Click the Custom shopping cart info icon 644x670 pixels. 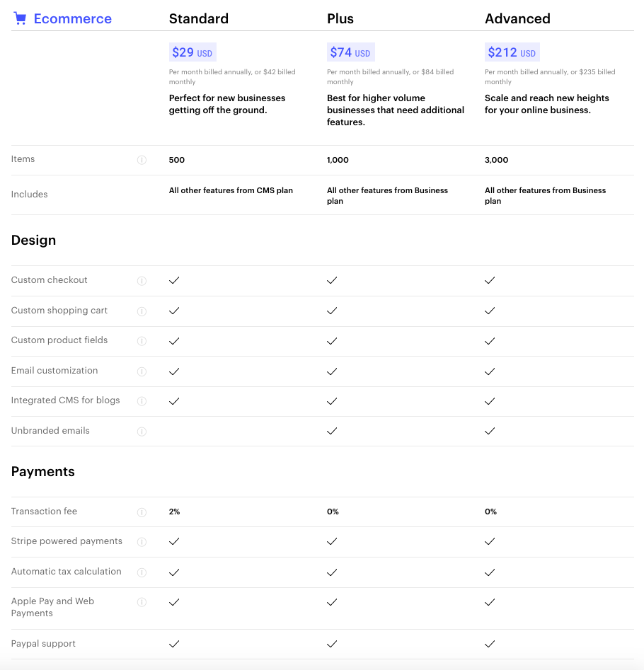click(x=142, y=311)
